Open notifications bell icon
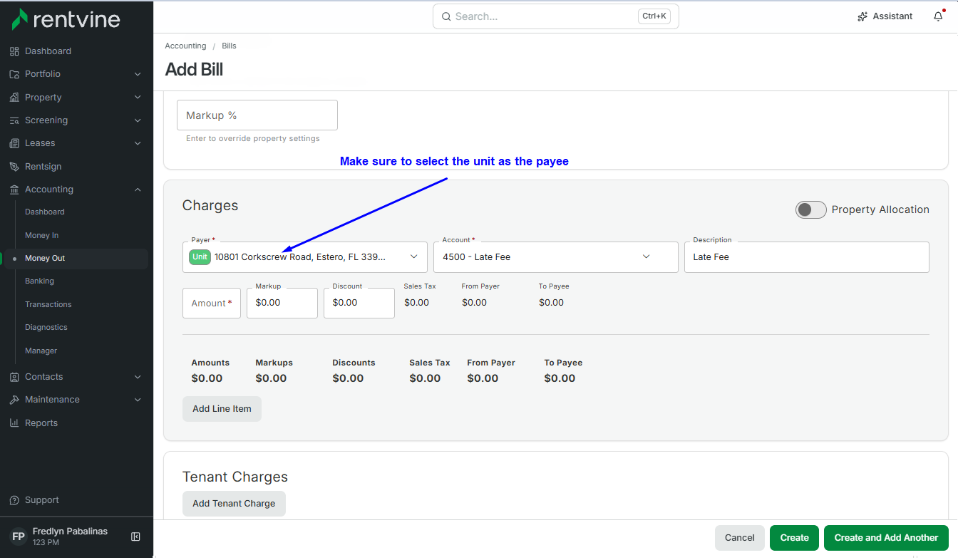 (x=938, y=16)
